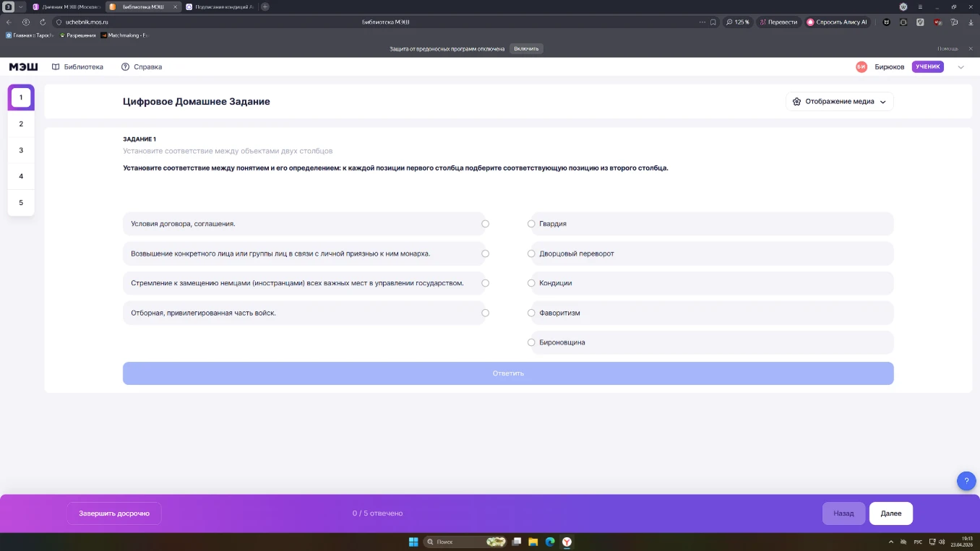Click the Yandex Browser taskbar icon
This screenshot has height=551, width=980.
567,542
